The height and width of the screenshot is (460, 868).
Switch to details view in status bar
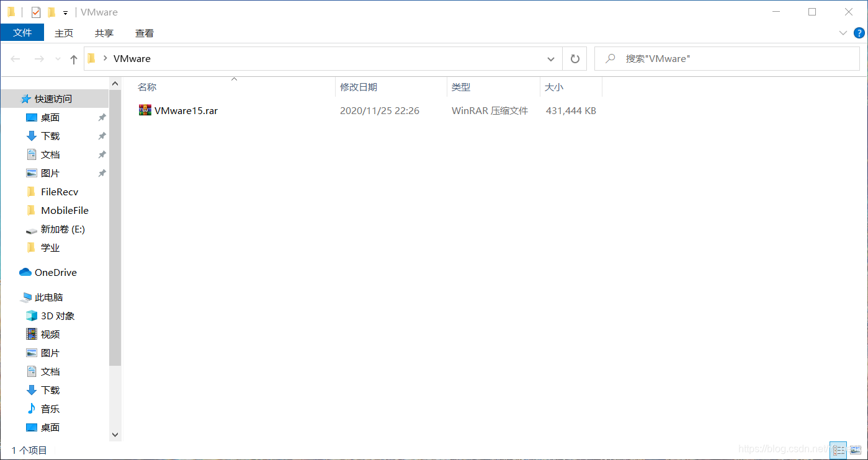[839, 451]
